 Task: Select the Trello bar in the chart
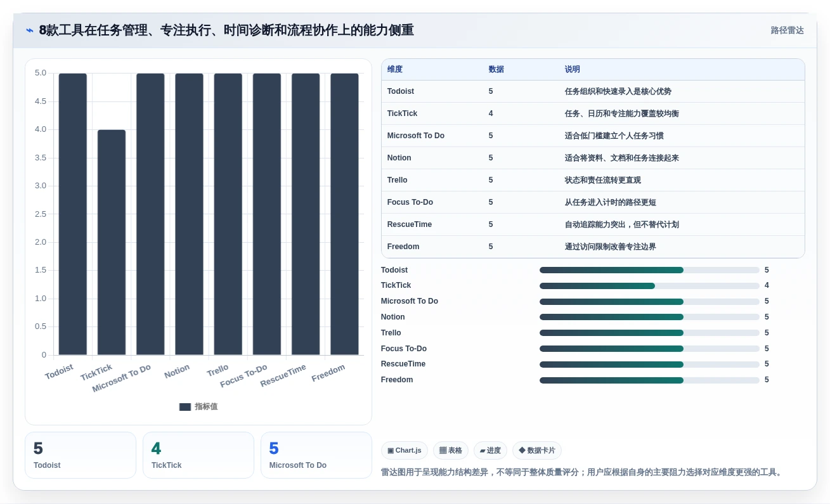tap(228, 214)
